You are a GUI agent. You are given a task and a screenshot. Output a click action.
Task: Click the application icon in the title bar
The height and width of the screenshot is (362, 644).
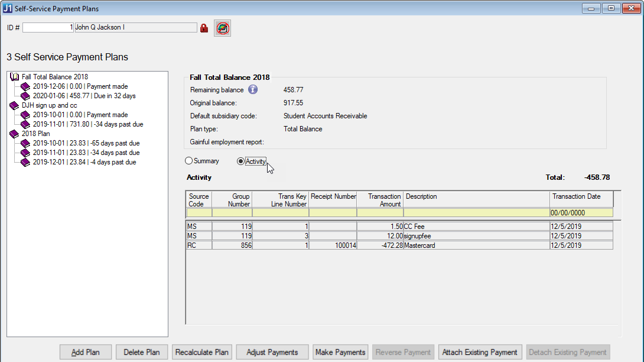[8, 8]
